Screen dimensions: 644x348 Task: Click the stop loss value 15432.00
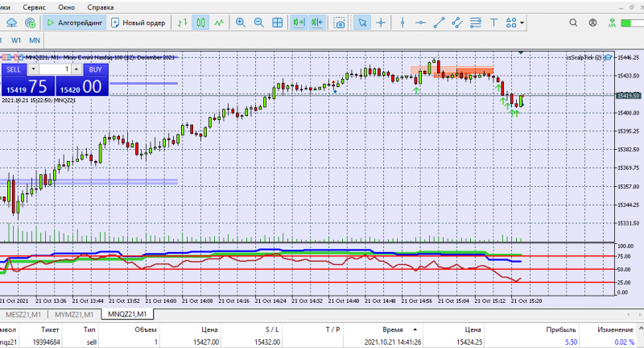tap(267, 342)
